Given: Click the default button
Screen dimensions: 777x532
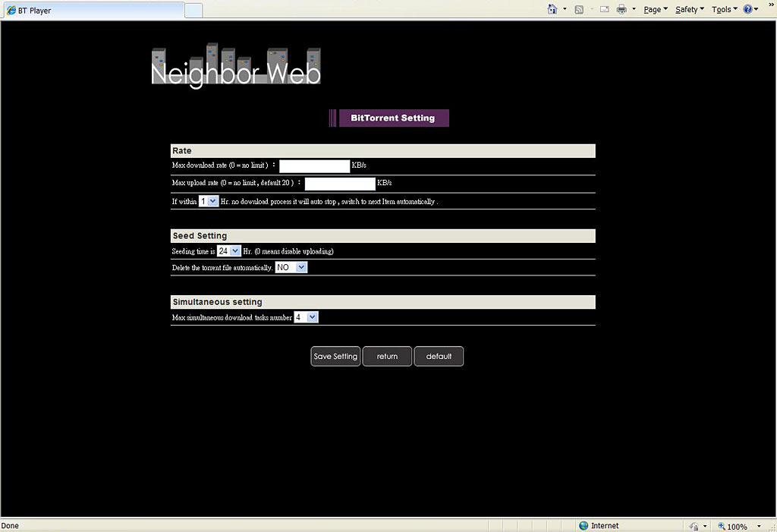Looking at the screenshot, I should [x=439, y=357].
